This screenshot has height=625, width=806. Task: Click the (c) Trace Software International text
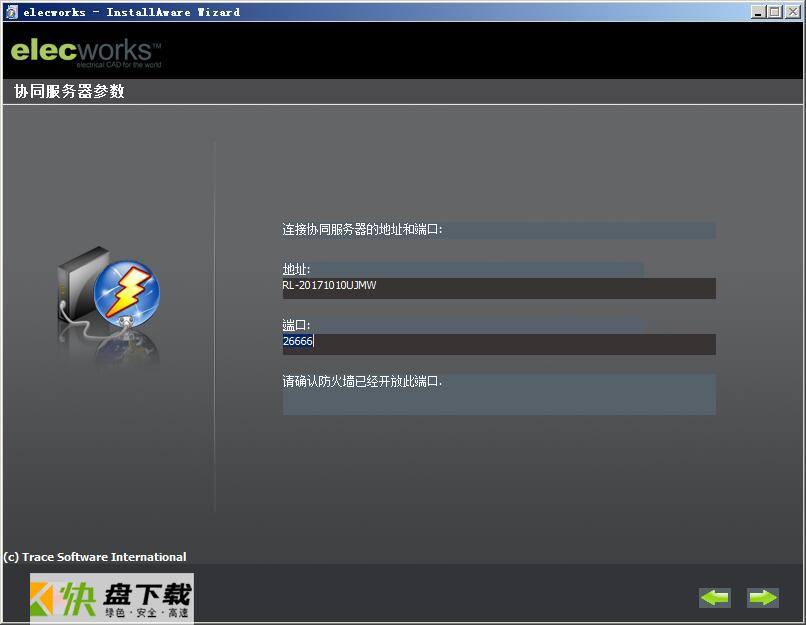coord(95,557)
